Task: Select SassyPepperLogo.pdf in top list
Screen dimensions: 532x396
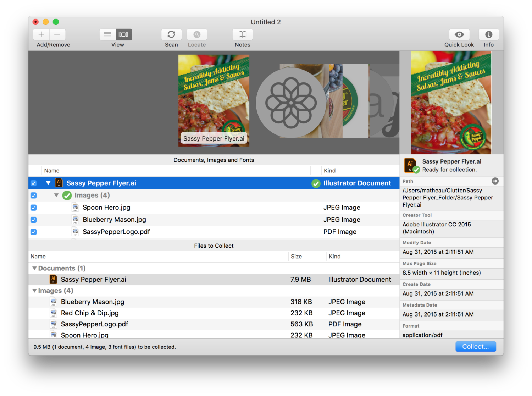Action: point(214,232)
